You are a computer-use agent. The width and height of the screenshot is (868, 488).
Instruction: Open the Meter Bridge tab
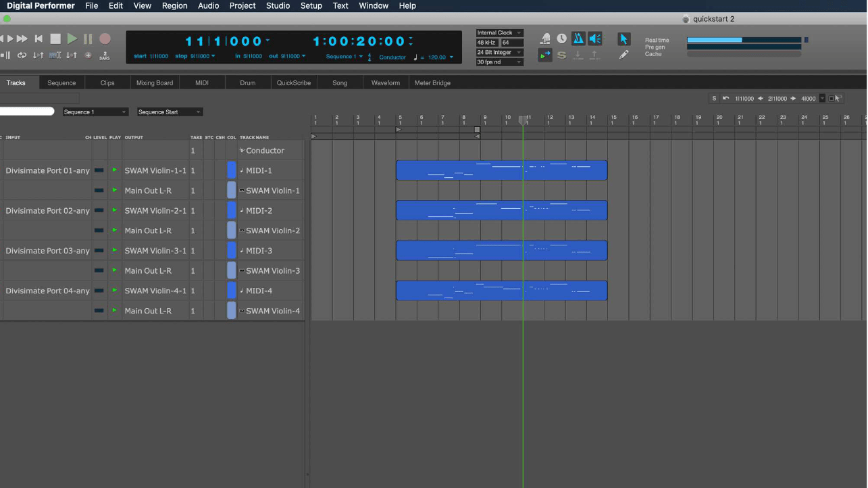point(432,82)
